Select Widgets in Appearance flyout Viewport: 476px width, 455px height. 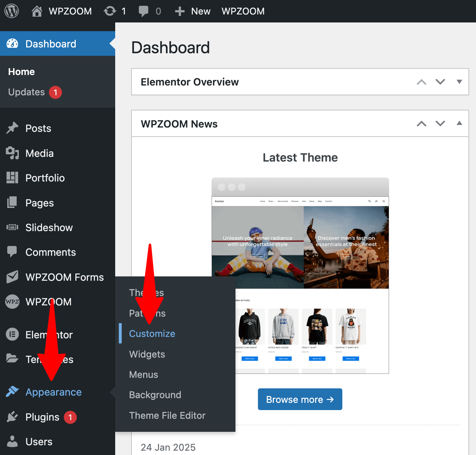pyautogui.click(x=147, y=354)
